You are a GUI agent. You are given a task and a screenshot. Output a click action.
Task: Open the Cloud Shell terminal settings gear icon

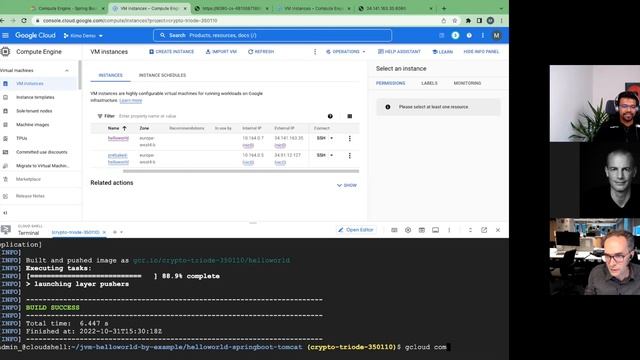(408, 230)
